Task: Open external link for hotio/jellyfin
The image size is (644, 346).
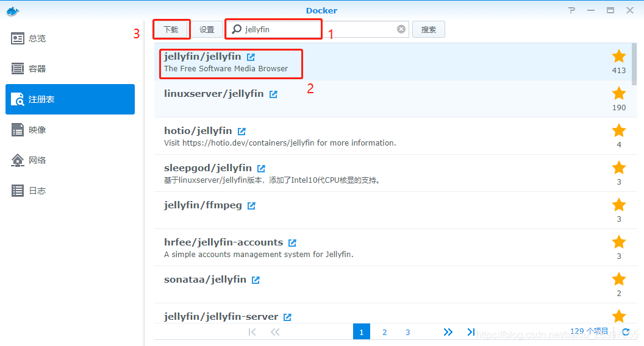Action: click(242, 132)
